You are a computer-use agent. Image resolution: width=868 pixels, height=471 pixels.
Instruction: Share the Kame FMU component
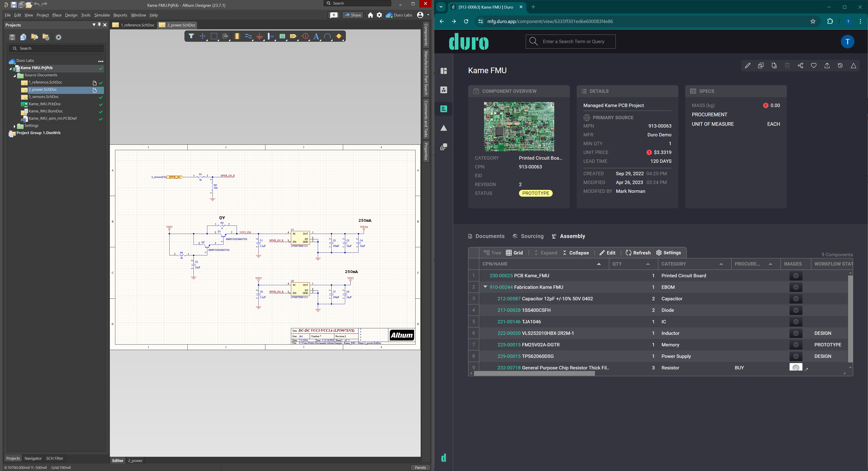pos(801,66)
